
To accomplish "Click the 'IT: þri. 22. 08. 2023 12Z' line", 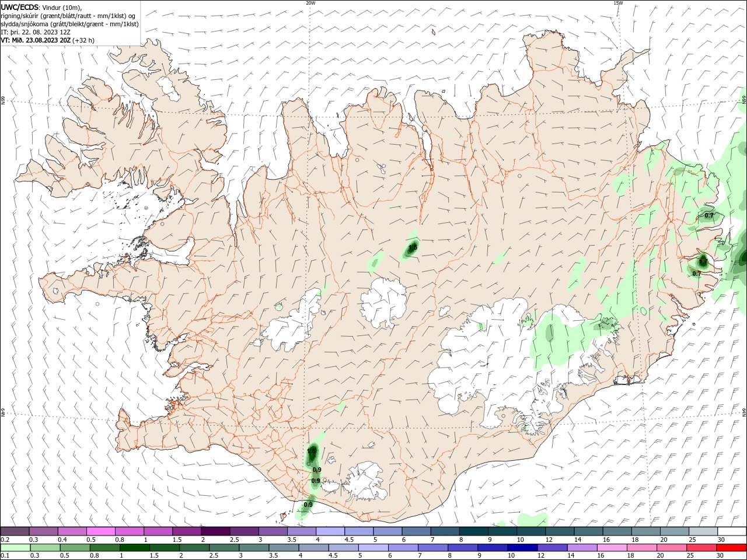I will 36,32.
